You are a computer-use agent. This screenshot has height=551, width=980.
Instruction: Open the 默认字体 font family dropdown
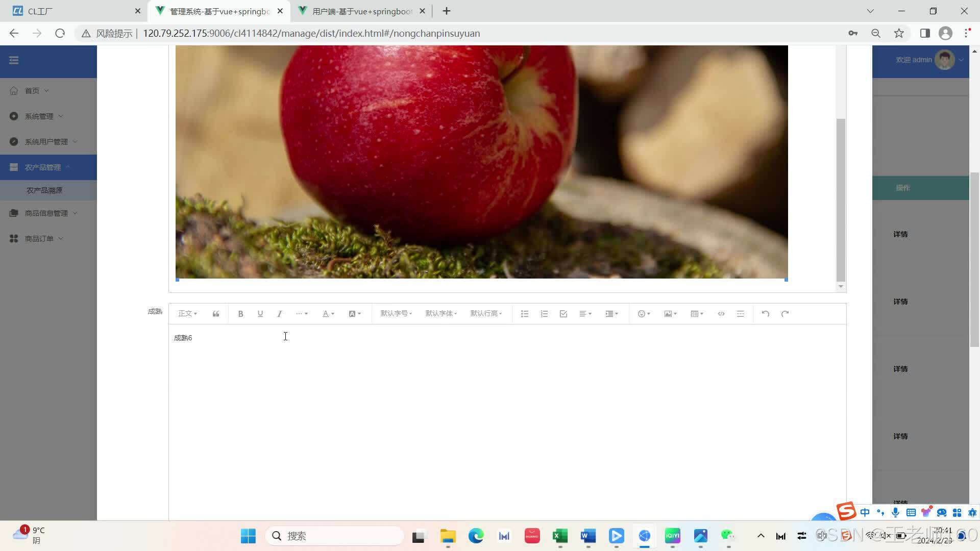[x=441, y=313]
